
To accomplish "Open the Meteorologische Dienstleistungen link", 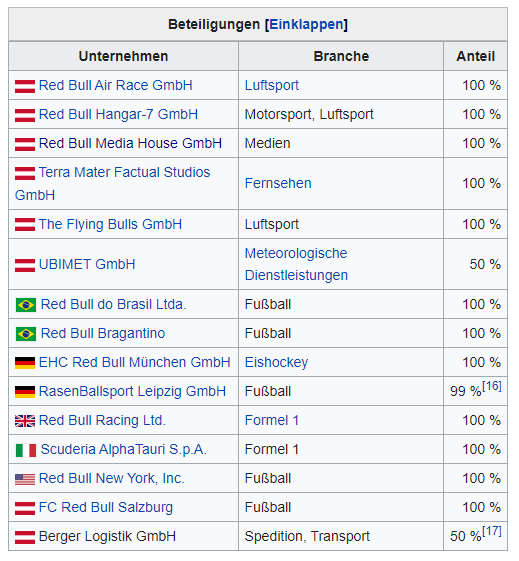I will (x=296, y=264).
